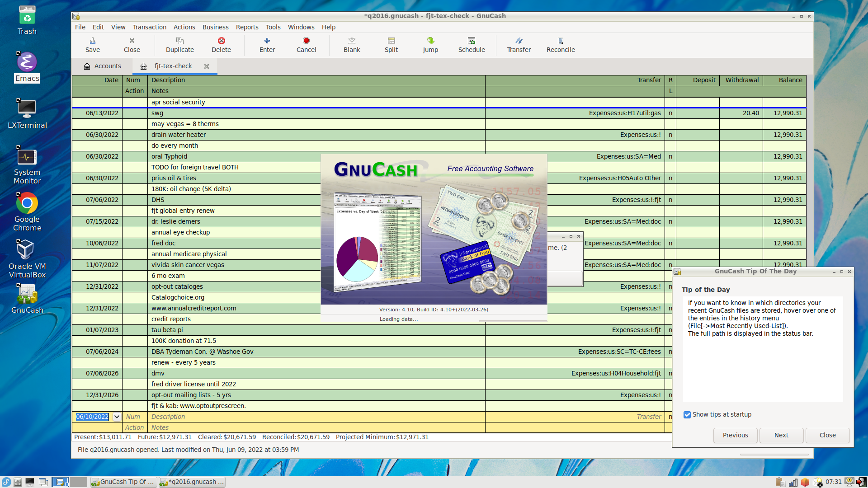Click the Notes field of blank transaction
The width and height of the screenshot is (868, 488).
coord(316,427)
